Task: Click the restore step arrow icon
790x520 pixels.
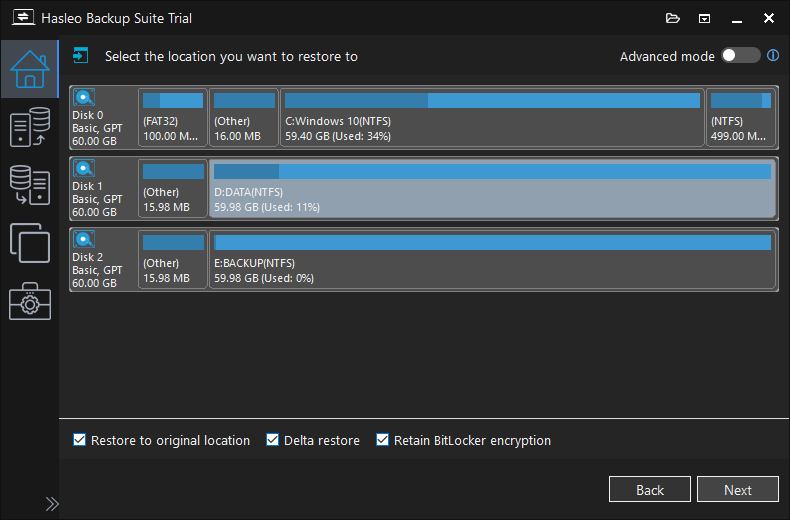Action: [x=80, y=55]
